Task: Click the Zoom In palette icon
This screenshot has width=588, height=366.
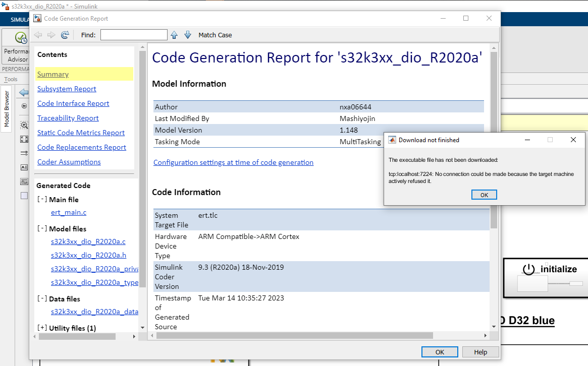Action: pos(24,125)
